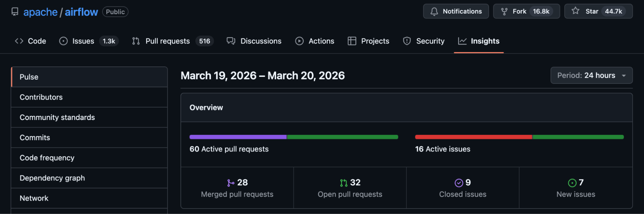This screenshot has height=214, width=644.
Task: Click the Star icon
Action: click(x=575, y=11)
